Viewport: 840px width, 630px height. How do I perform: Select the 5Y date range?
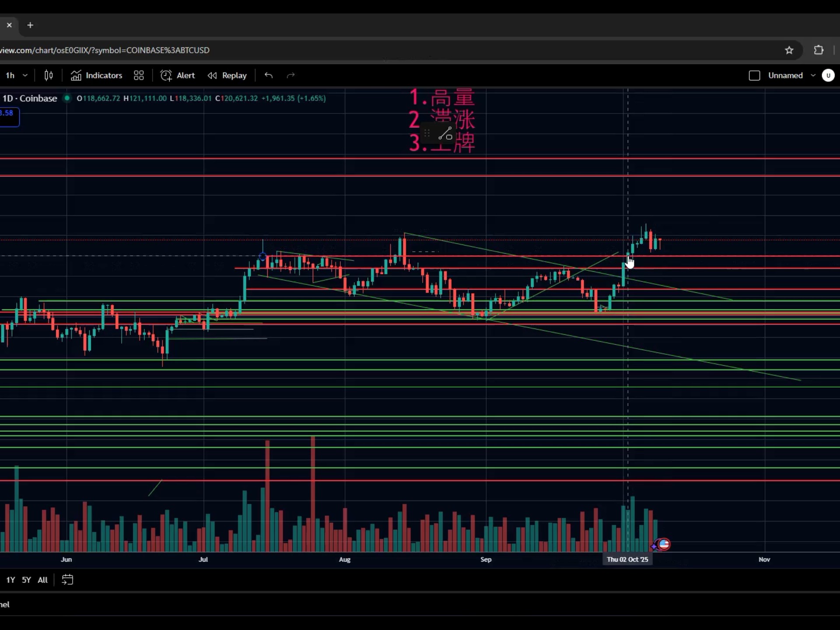click(x=26, y=580)
